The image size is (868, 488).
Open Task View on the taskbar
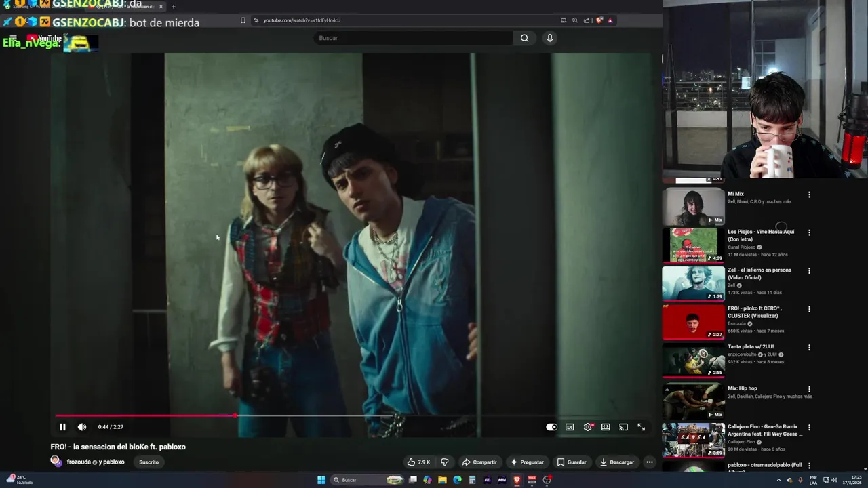point(412,480)
